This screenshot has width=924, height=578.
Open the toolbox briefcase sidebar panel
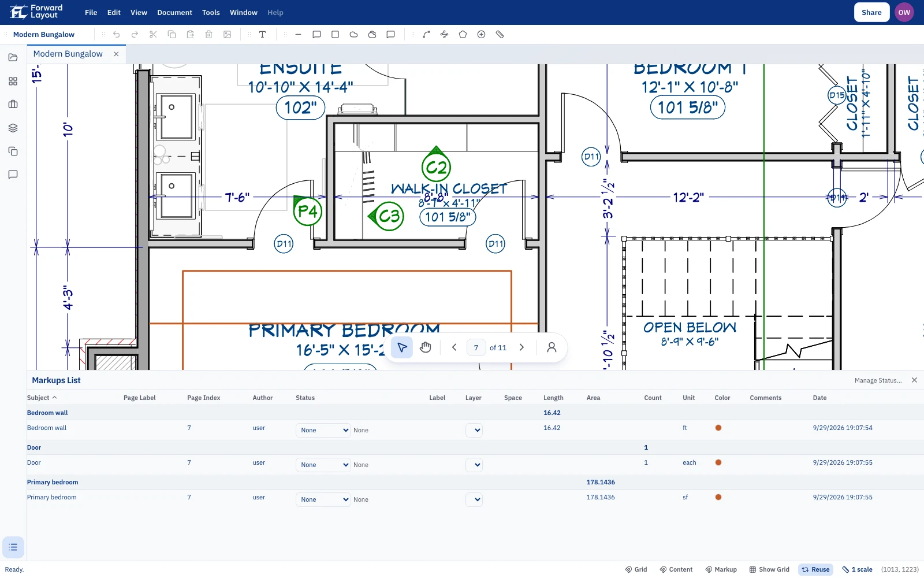click(x=13, y=105)
